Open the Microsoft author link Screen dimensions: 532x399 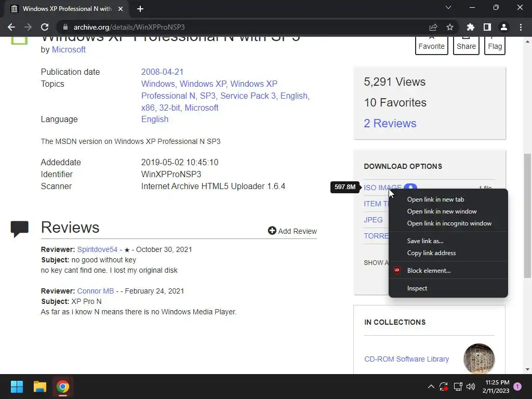click(69, 49)
